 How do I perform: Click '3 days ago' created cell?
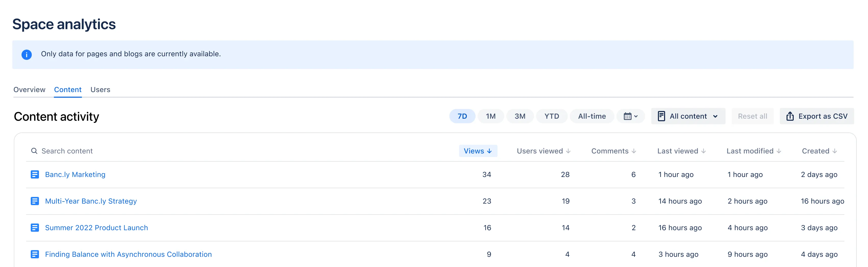point(819,228)
